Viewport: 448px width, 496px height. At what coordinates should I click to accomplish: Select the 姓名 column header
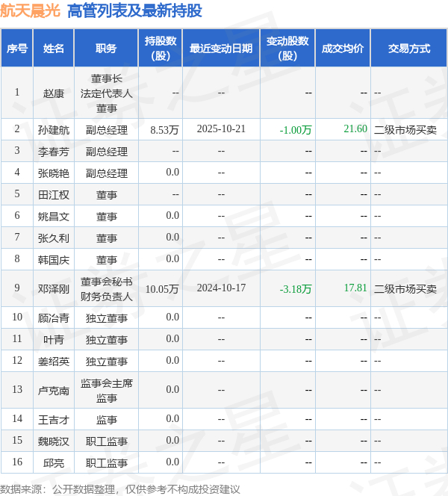pos(54,49)
